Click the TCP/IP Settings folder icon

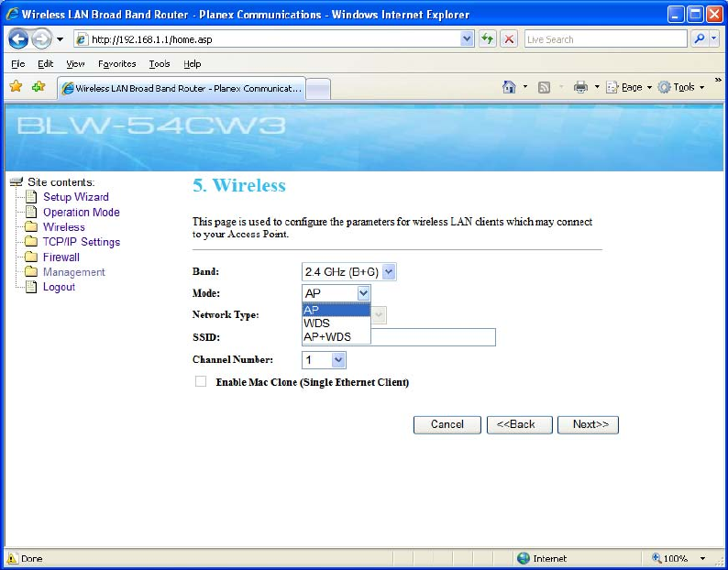[31, 242]
